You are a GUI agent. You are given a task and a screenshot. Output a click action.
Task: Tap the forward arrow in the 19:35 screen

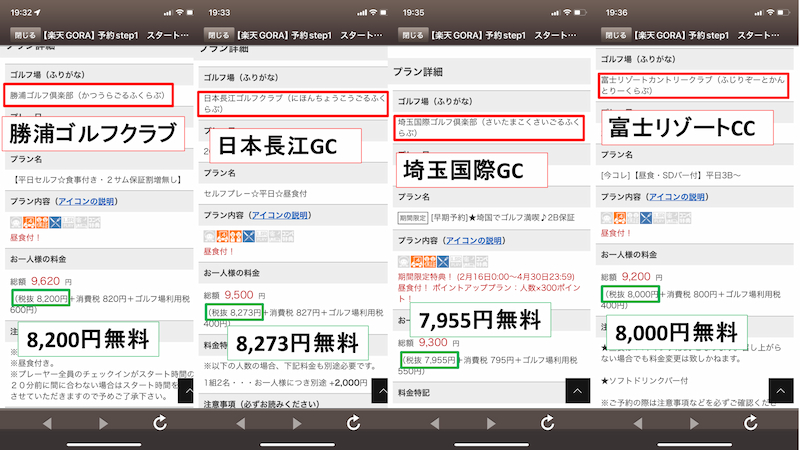pyautogui.click(x=491, y=423)
